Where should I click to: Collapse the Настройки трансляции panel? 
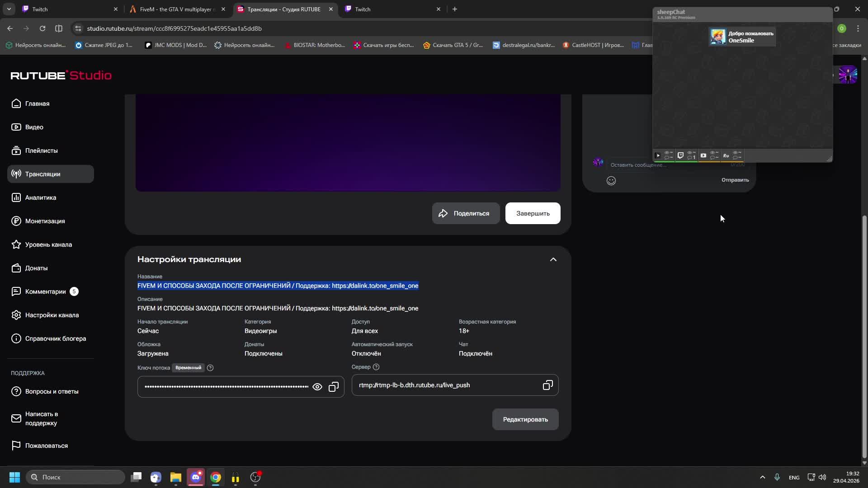(553, 259)
